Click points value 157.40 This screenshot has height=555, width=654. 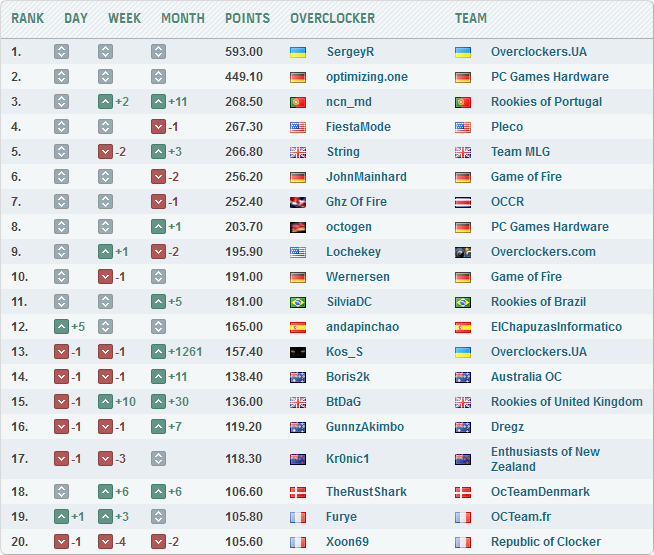coord(244,352)
